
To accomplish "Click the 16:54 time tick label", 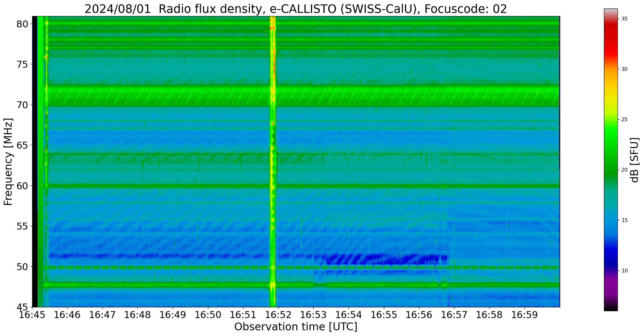I will click(349, 315).
